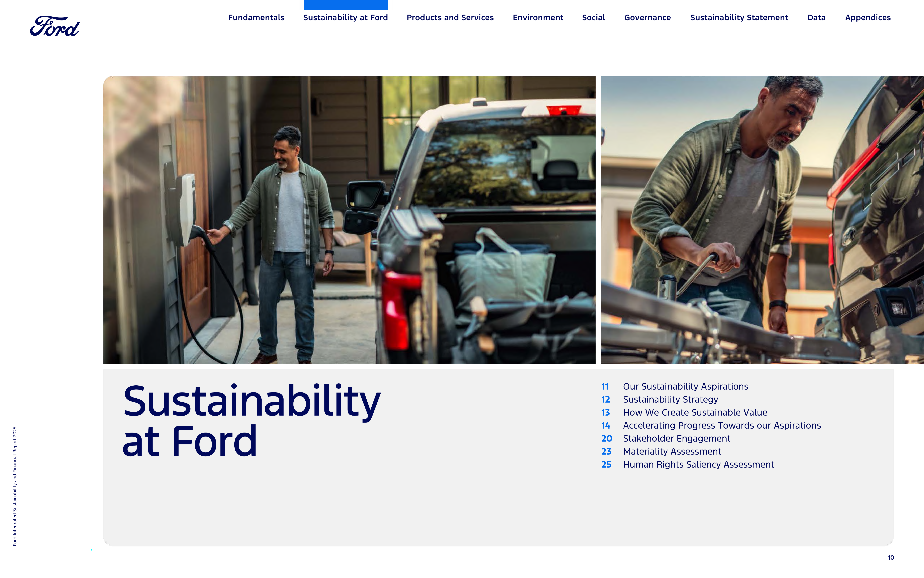Screen dimensions: 924x578
Task: Open Stakeholder Engagement contents link
Action: pos(676,438)
